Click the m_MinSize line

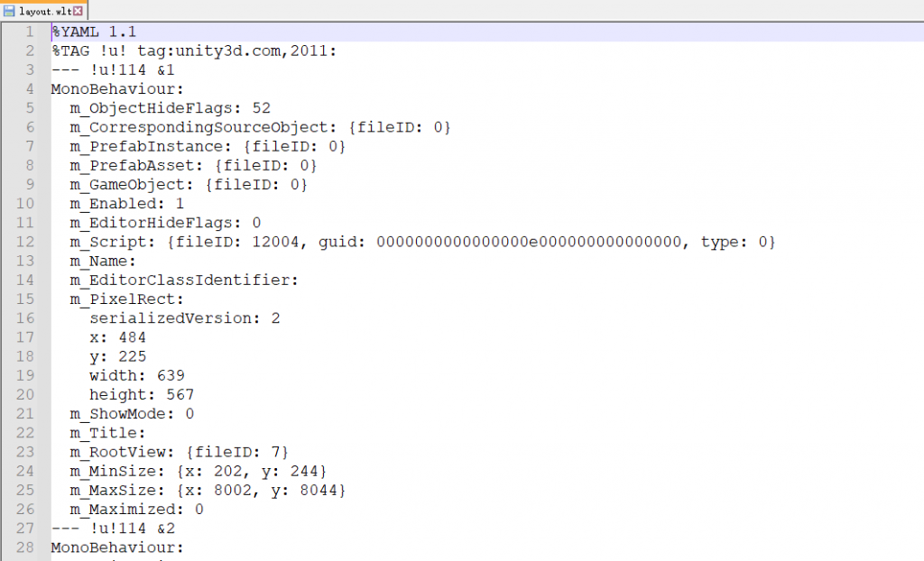point(198,471)
